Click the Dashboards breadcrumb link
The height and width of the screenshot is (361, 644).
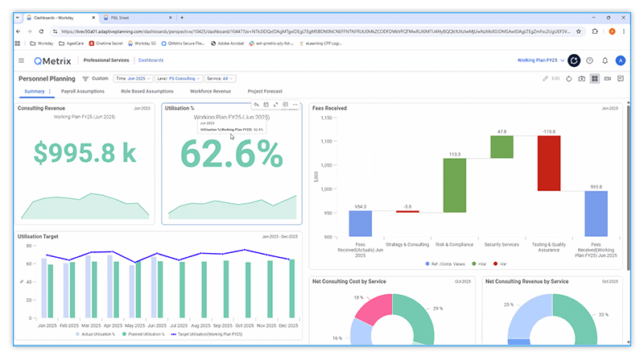tap(151, 60)
